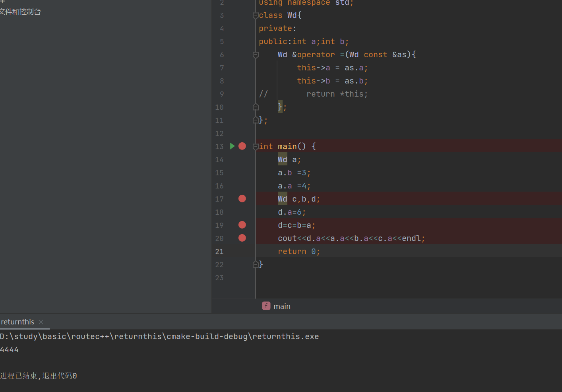Image resolution: width=562 pixels, height=392 pixels.
Task: Click the fold end marker on line 10
Action: click(256, 107)
